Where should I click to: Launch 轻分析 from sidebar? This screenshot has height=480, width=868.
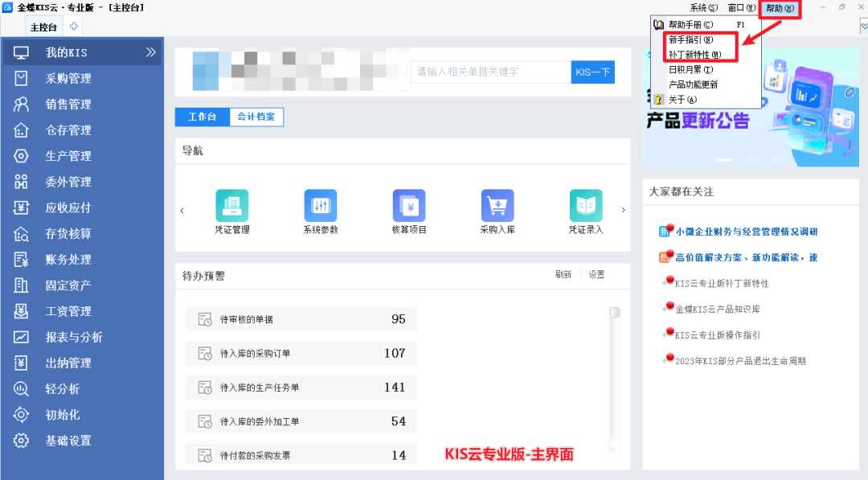pyautogui.click(x=62, y=389)
